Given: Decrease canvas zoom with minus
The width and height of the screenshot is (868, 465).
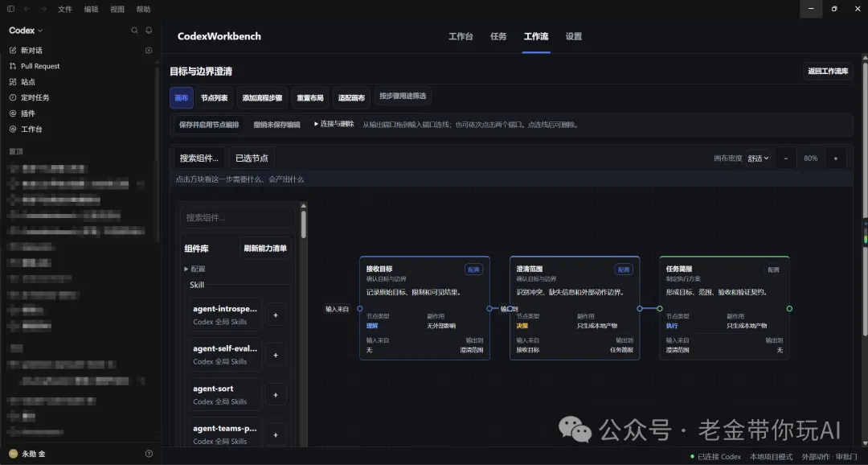Looking at the screenshot, I should (x=786, y=158).
